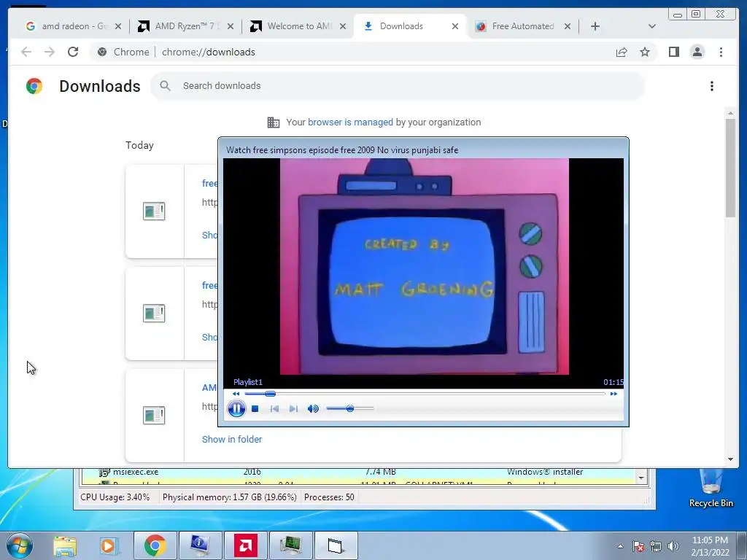This screenshot has width=747, height=560.
Task: Open the system information taskbar icon
Action: pyautogui.click(x=200, y=545)
